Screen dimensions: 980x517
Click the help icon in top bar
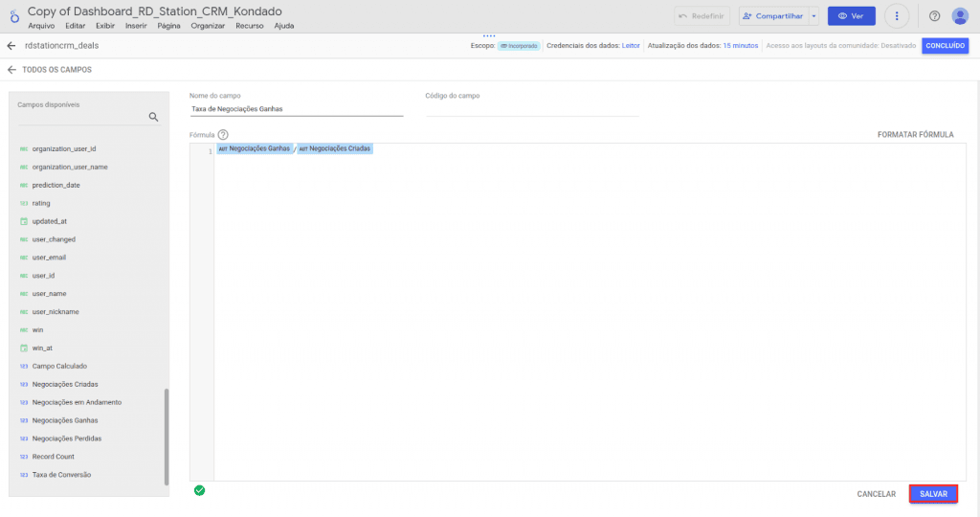pyautogui.click(x=934, y=16)
